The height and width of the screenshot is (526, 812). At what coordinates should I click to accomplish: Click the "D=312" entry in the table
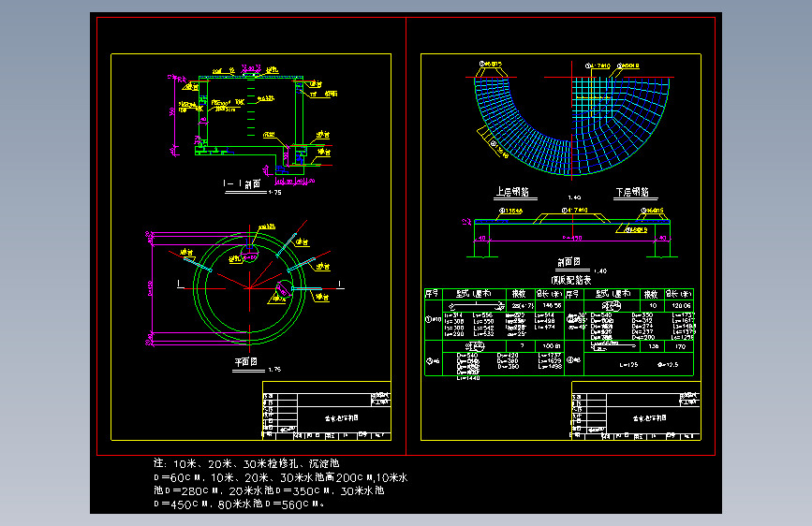pos(642,321)
